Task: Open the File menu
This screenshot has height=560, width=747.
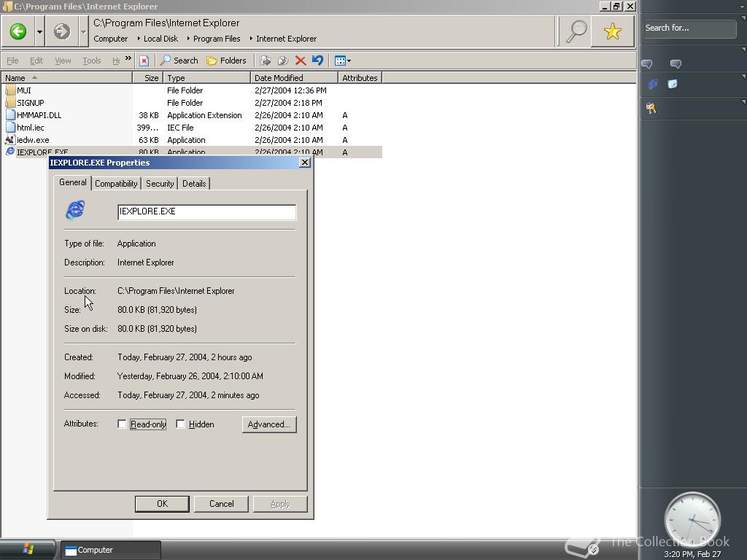Action: [x=12, y=61]
